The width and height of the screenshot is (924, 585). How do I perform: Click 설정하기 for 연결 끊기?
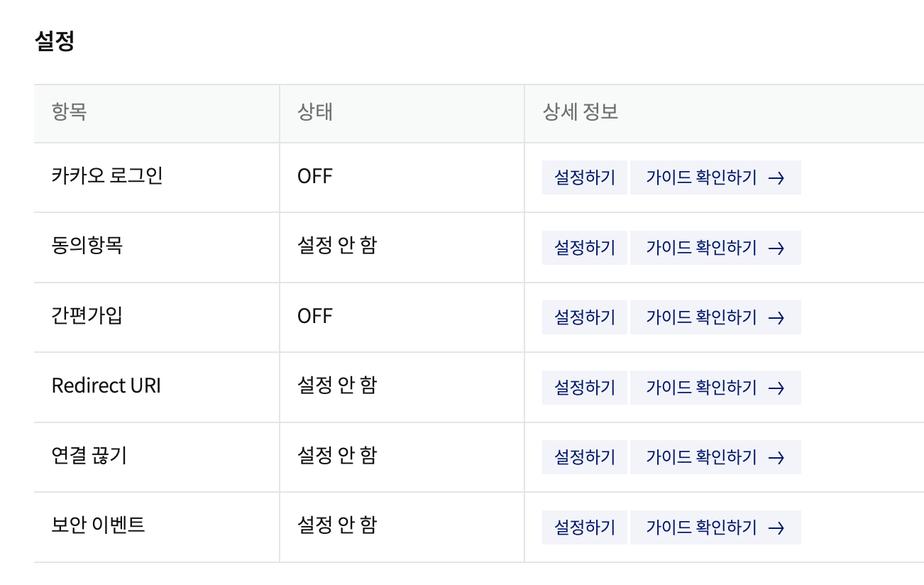point(584,457)
